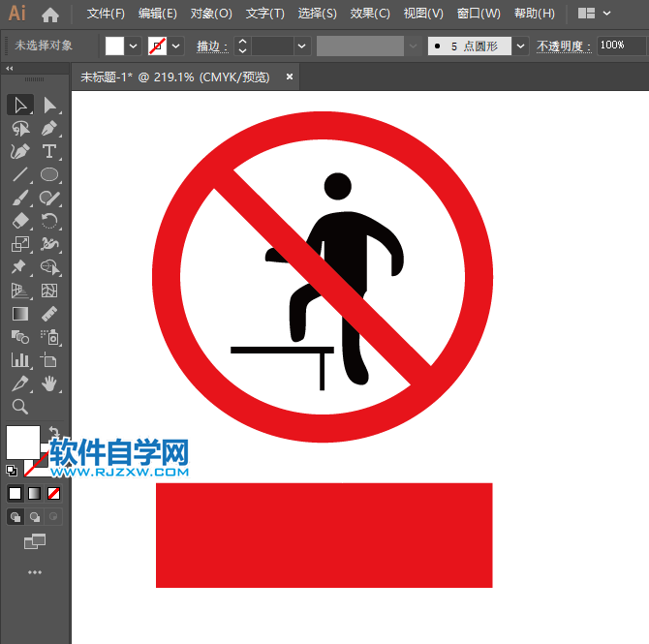
Task: Expand stroke color dropdown arrow
Action: click(x=176, y=46)
